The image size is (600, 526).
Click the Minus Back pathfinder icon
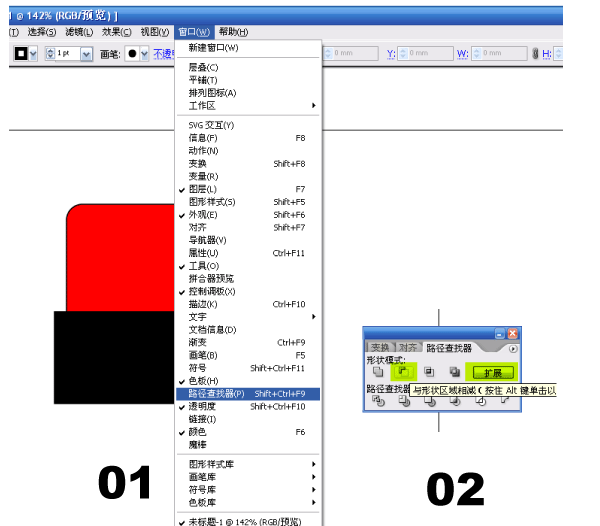[505, 401]
